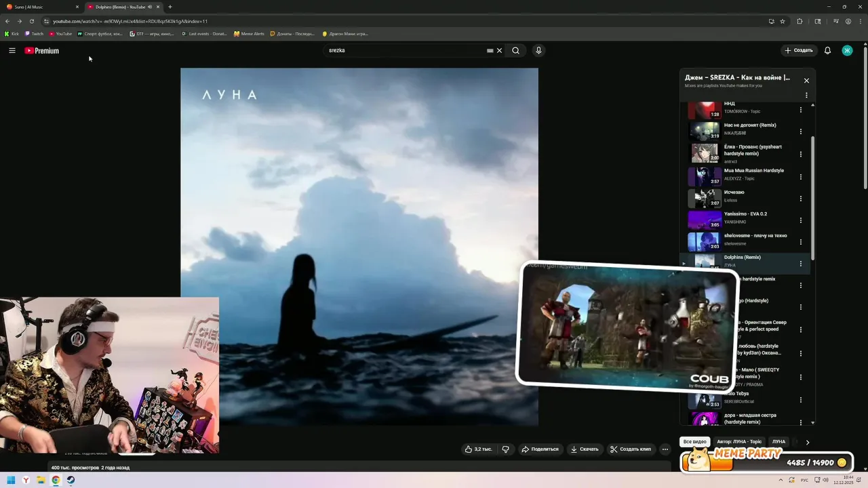Start voice search with the microphone icon

(538, 50)
